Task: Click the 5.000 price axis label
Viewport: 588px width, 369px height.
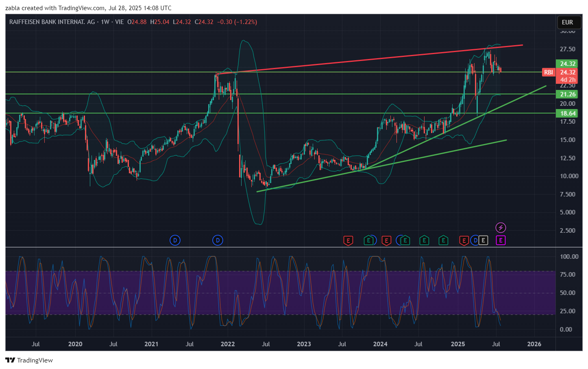Action: 567,212
